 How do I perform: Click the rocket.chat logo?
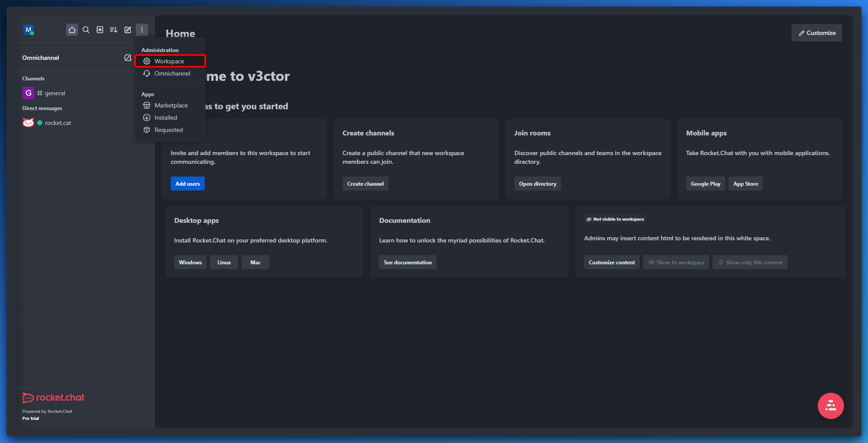pos(53,398)
